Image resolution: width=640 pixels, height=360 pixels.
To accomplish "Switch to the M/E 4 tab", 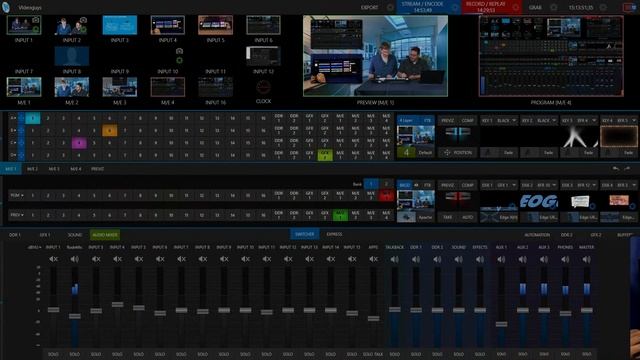I will (x=76, y=169).
